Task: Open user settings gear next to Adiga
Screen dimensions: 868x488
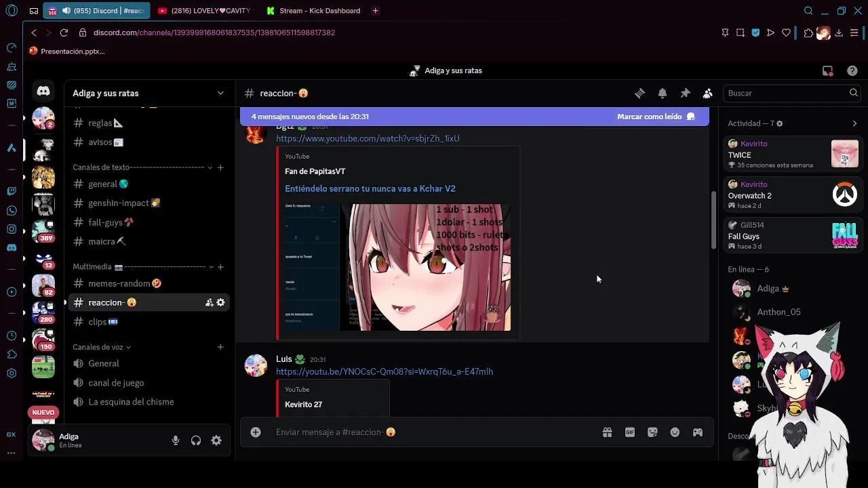Action: click(x=216, y=441)
